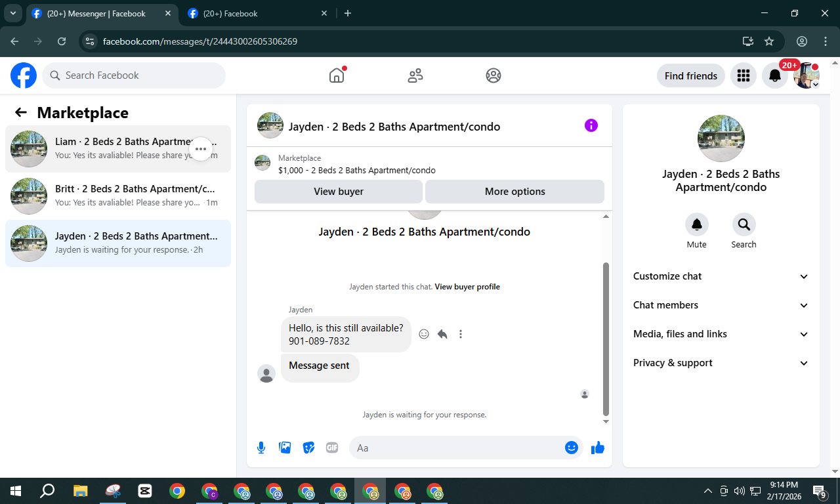Image resolution: width=840 pixels, height=504 pixels.
Task: Open Liam's 2 Beds 2 Baths conversation
Action: click(118, 149)
